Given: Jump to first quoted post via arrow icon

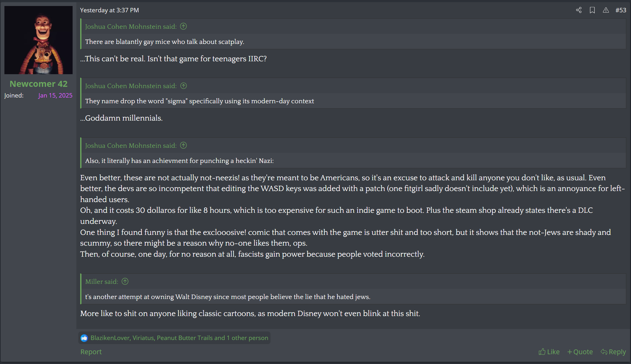Looking at the screenshot, I should click(x=183, y=27).
